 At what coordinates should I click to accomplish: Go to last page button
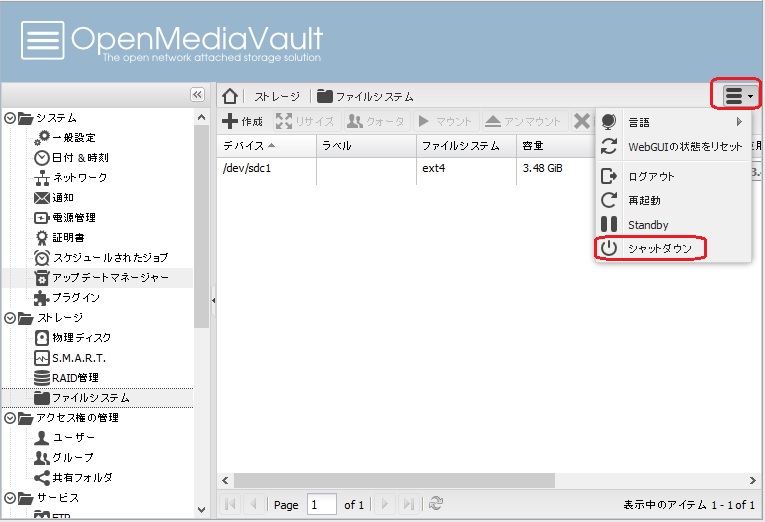tap(408, 504)
